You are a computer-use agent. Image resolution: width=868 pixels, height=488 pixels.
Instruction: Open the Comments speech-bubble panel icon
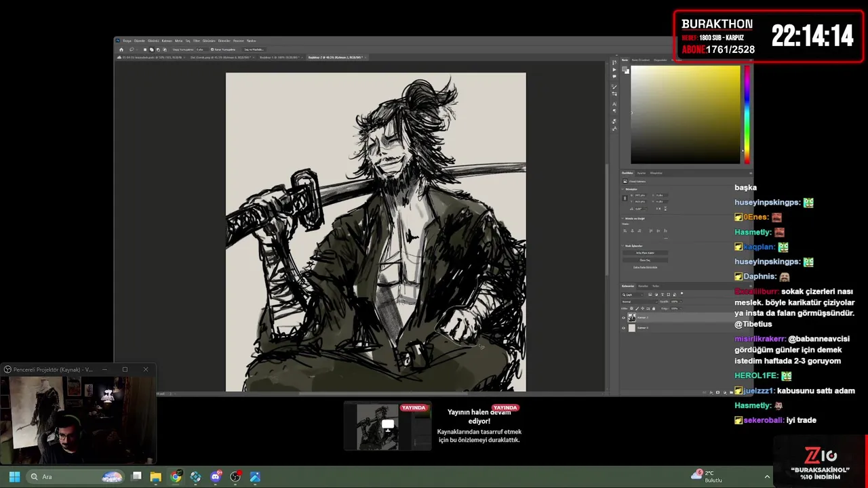click(x=614, y=77)
